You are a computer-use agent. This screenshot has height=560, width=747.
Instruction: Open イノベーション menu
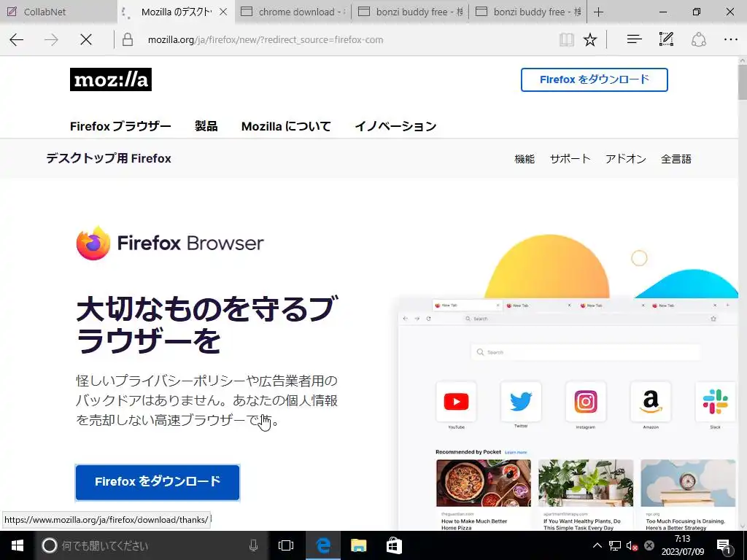point(395,126)
